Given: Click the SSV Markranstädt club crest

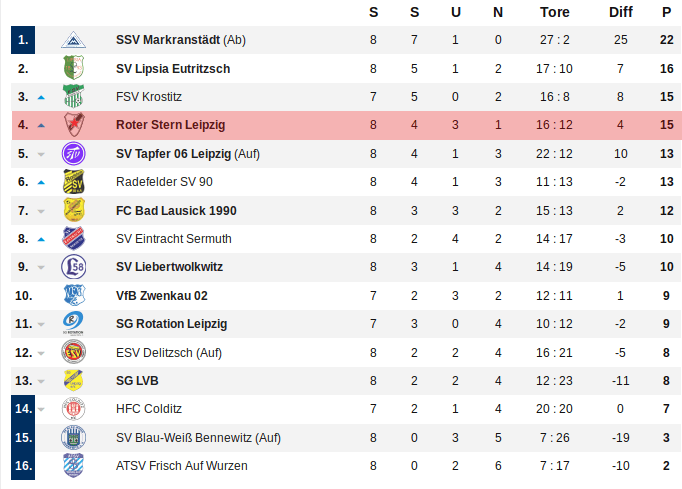Looking at the screenshot, I should (x=74, y=40).
